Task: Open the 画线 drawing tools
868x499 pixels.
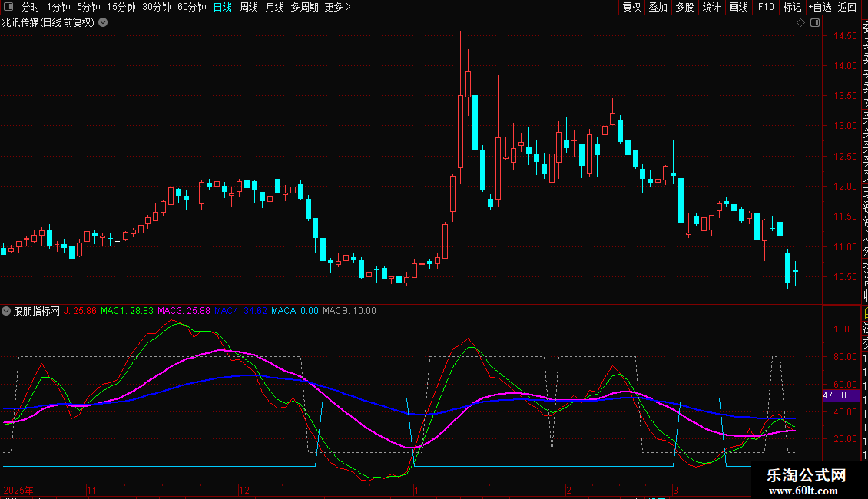Action: [x=738, y=7]
